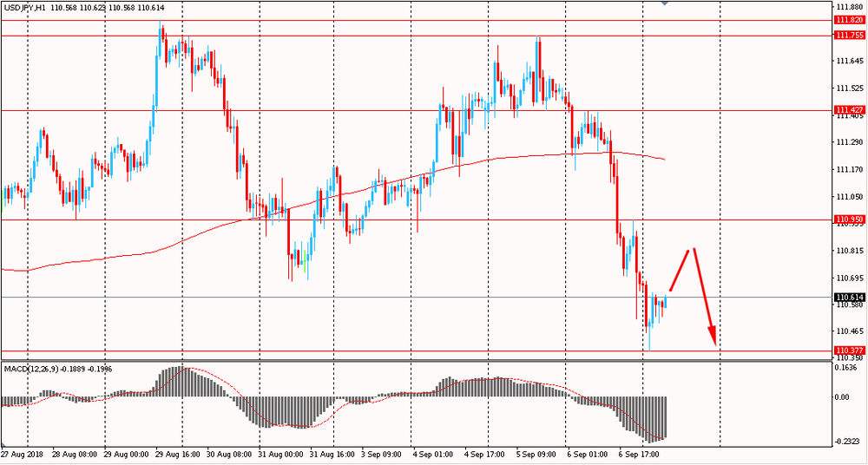Click the -0.2323 value on MACD scale
Image resolution: width=868 pixels, height=465 pixels.
pos(849,442)
